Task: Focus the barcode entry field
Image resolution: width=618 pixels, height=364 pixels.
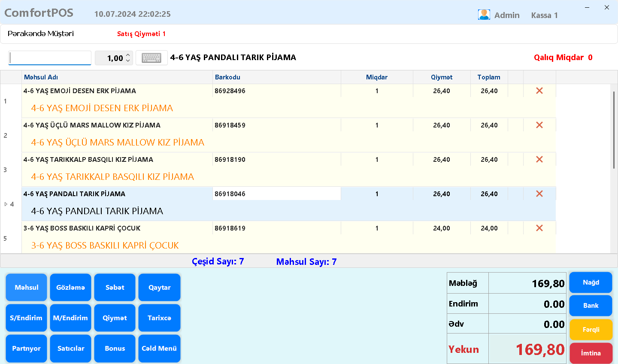Action: [x=50, y=58]
